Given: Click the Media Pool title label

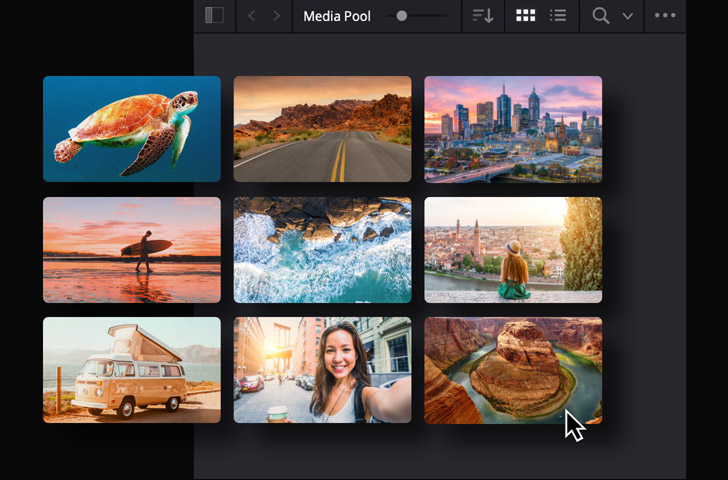Looking at the screenshot, I should click(x=337, y=16).
